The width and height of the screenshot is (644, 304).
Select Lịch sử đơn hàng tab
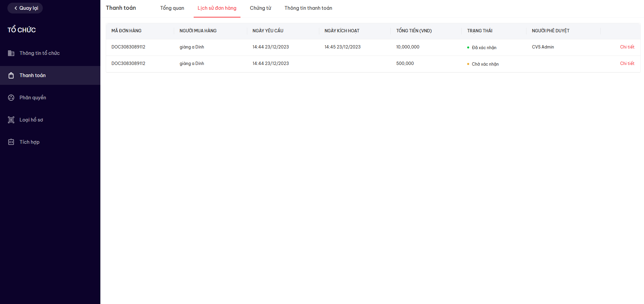click(x=217, y=8)
